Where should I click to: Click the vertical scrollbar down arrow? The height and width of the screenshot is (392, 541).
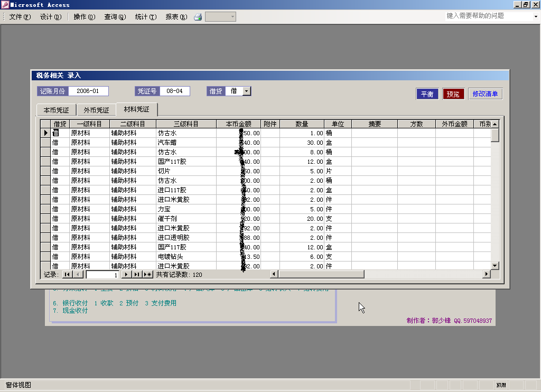click(495, 266)
